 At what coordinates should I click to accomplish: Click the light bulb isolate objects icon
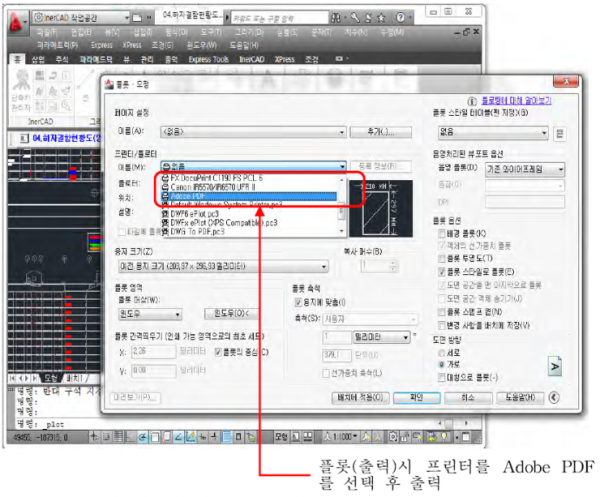[x=444, y=437]
